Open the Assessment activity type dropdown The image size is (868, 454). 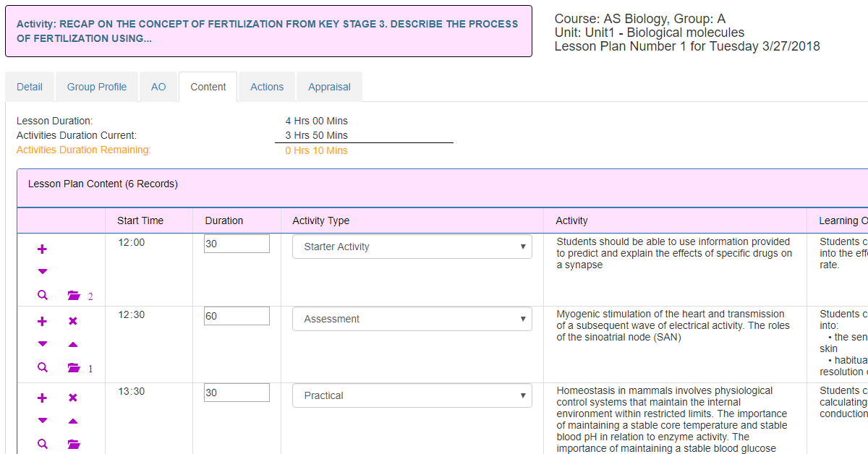pyautogui.click(x=412, y=319)
